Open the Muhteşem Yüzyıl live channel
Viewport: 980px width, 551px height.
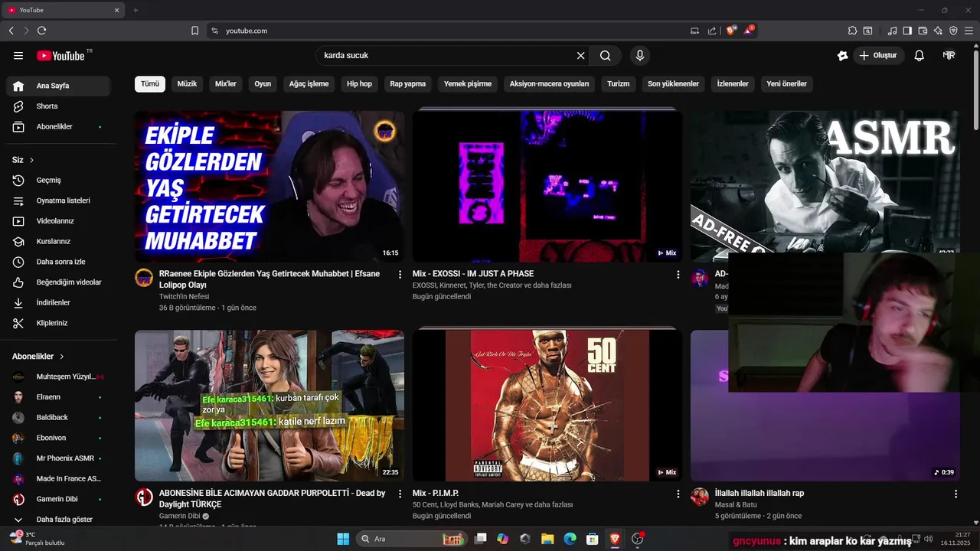(x=58, y=377)
